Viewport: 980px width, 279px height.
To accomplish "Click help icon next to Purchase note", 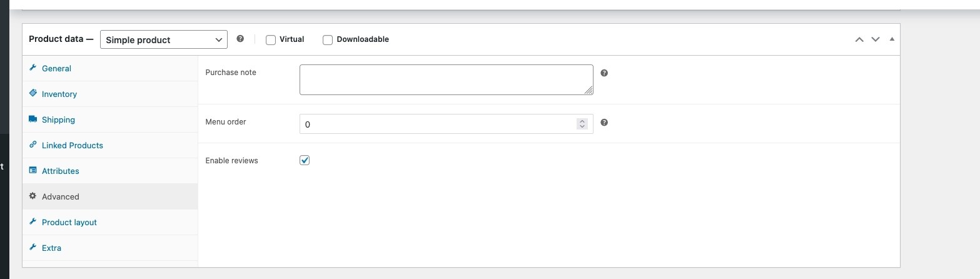I will coord(604,73).
